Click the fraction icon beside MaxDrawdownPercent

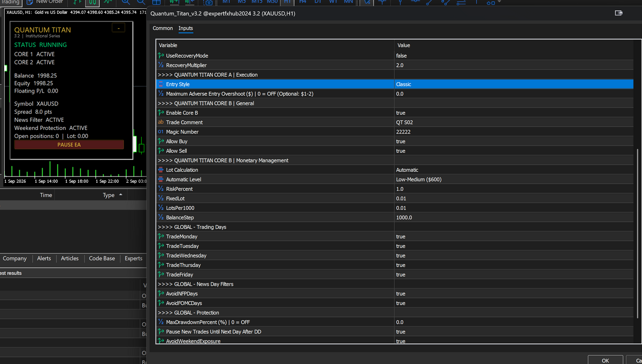161,322
